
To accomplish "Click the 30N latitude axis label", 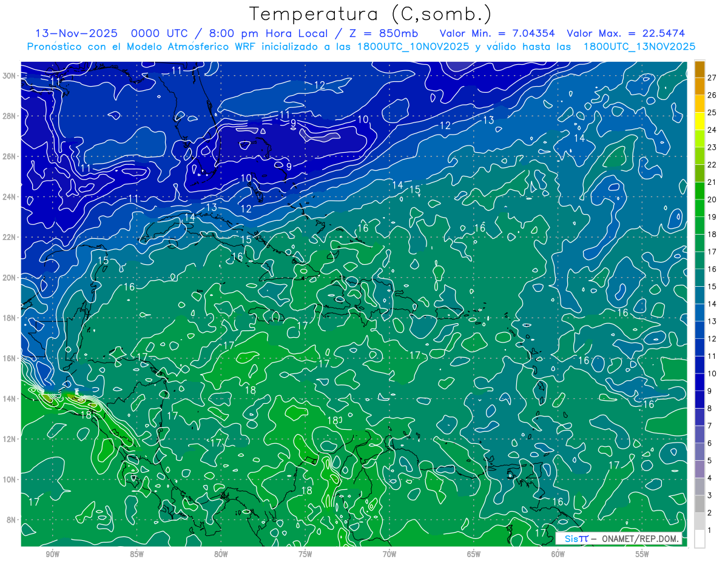I will (10, 76).
